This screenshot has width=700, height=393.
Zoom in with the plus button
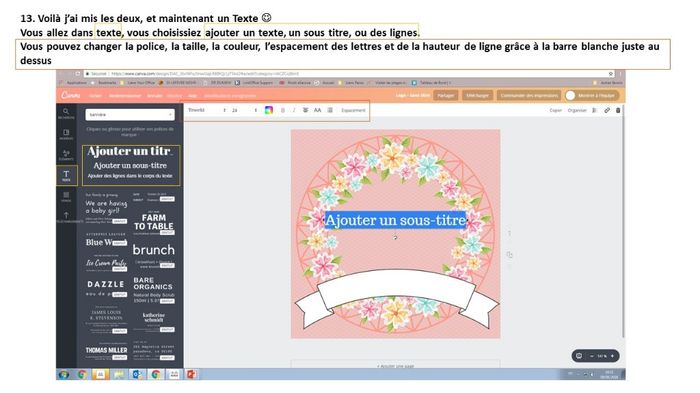pyautogui.click(x=612, y=356)
